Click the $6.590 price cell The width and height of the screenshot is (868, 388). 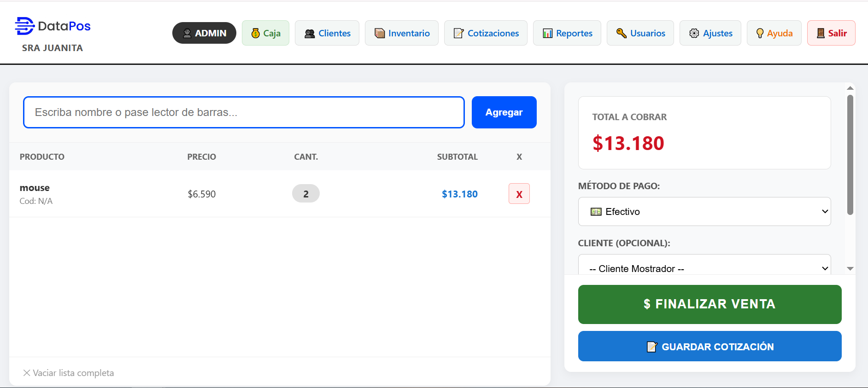coord(202,194)
